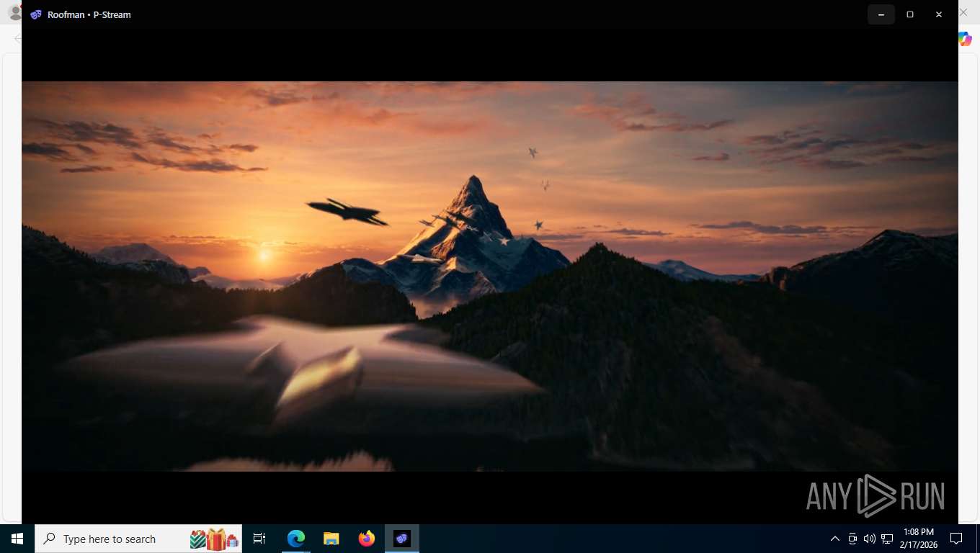Viewport: 980px width, 553px height.
Task: Open File Explorer from the taskbar
Action: click(x=331, y=539)
